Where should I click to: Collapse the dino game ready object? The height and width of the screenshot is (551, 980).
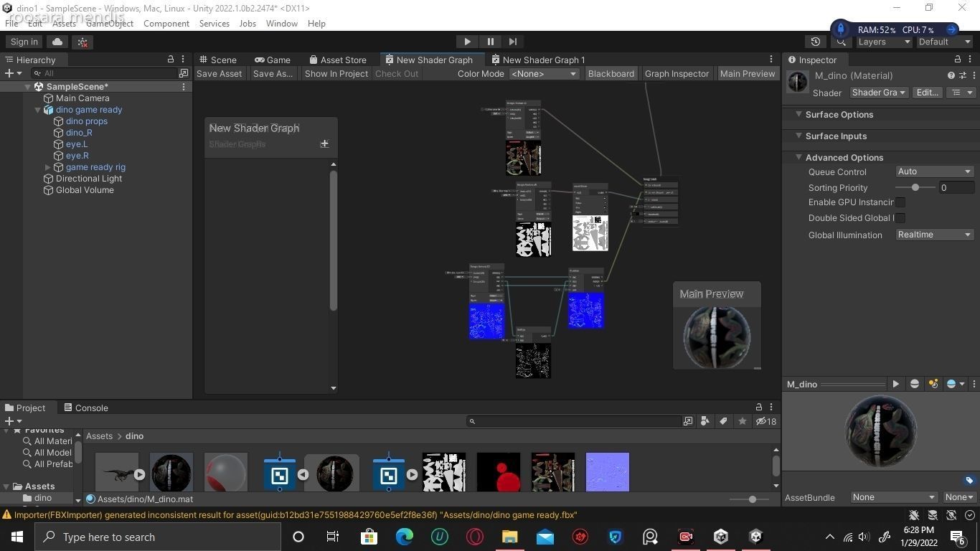[38, 110]
